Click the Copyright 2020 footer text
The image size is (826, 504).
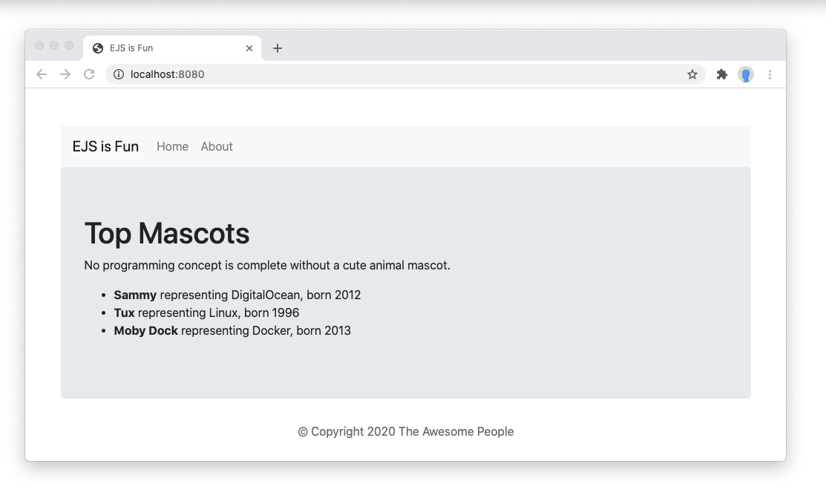[x=406, y=431]
